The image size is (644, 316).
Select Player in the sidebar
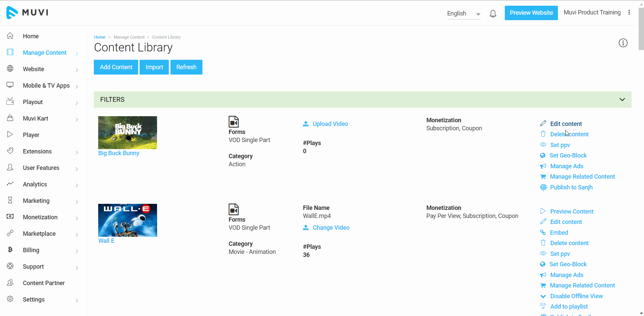(31, 135)
